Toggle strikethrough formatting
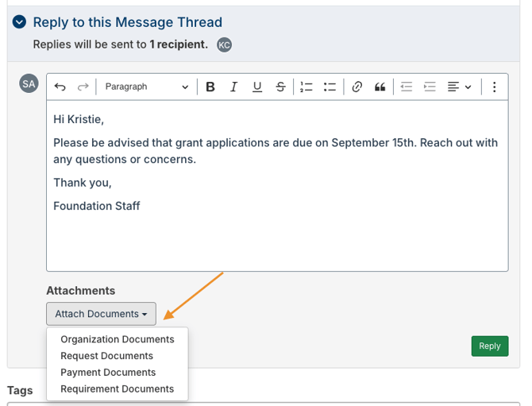This screenshot has height=406, width=532. 280,87
